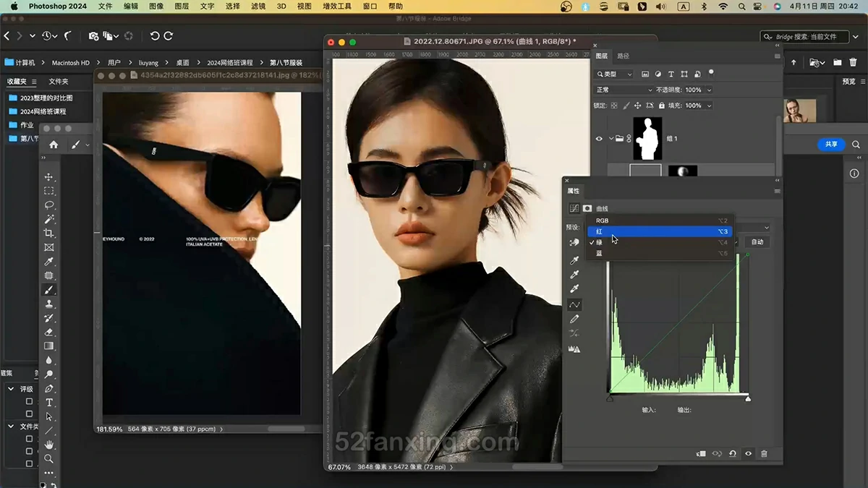Click the Lasso tool

coord(49,205)
